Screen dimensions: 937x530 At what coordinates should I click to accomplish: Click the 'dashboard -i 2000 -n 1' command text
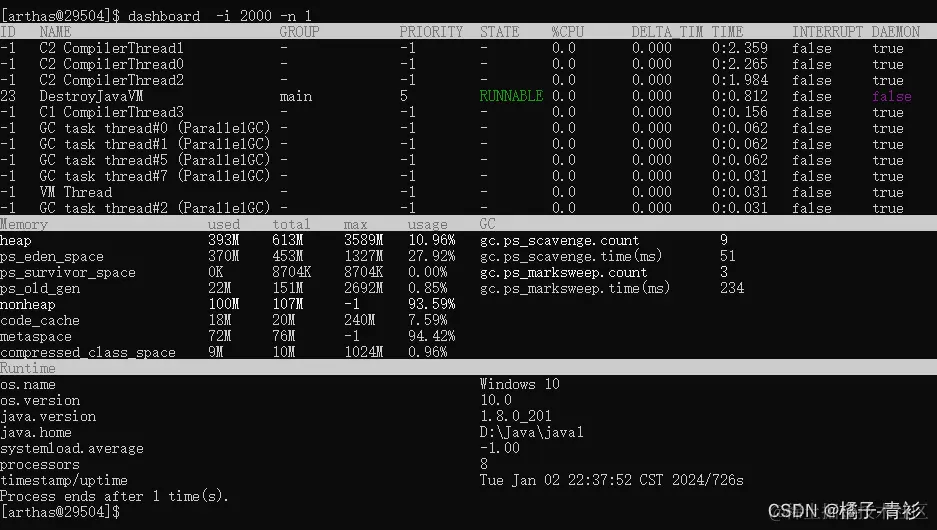point(219,16)
